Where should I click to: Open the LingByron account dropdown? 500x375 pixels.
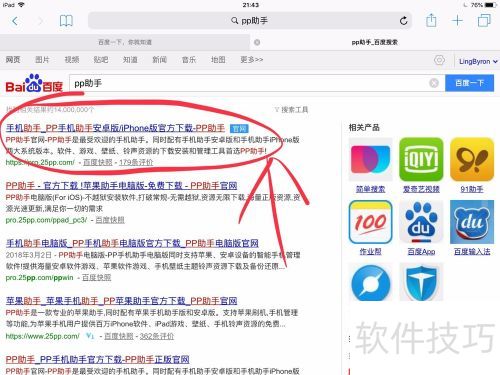478,61
